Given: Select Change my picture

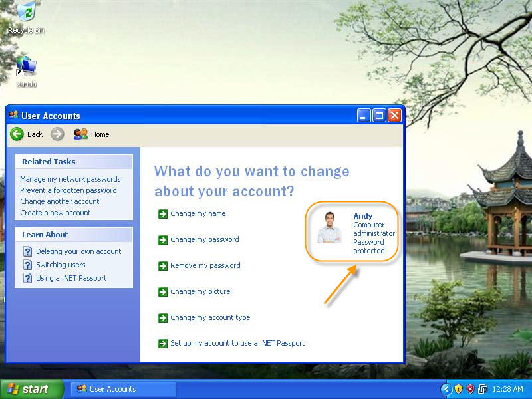Looking at the screenshot, I should point(200,291).
